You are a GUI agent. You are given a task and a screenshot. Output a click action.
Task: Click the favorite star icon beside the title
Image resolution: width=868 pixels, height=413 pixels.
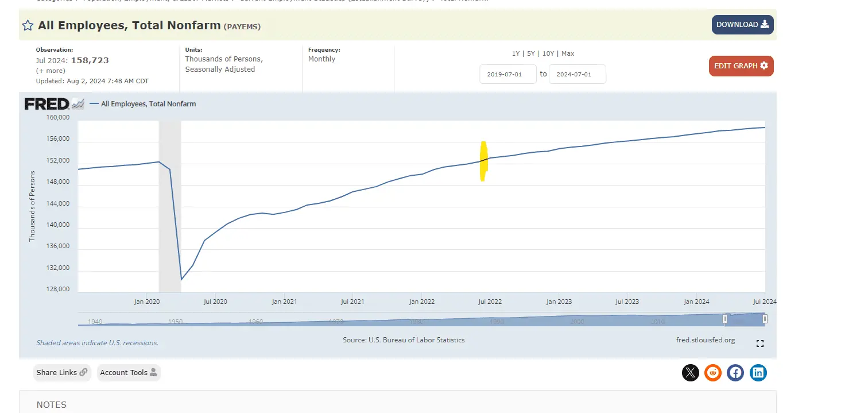click(28, 25)
